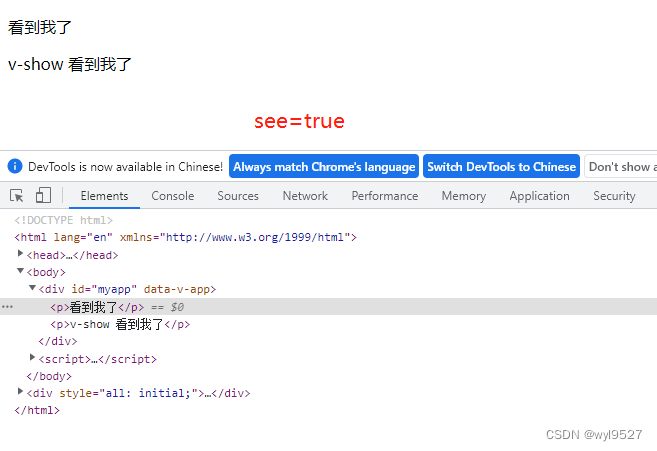Select the closing </body> tag row
Viewport: 657px width, 451px height.
49,376
